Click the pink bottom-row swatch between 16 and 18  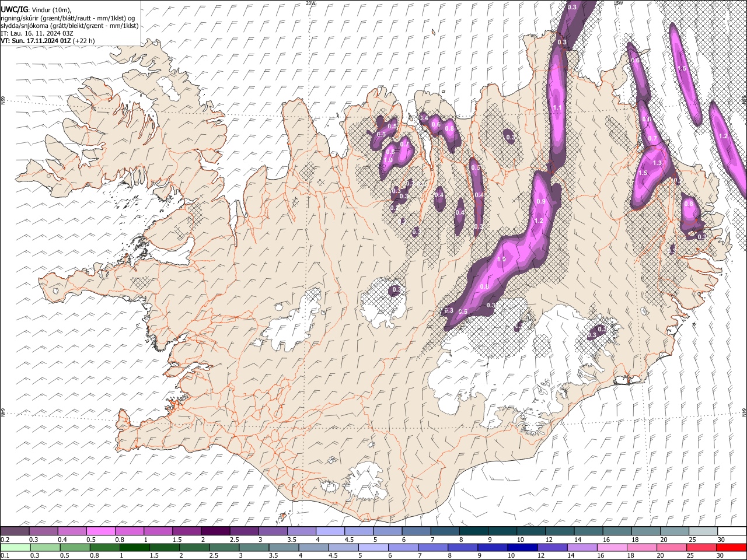pos(612,547)
